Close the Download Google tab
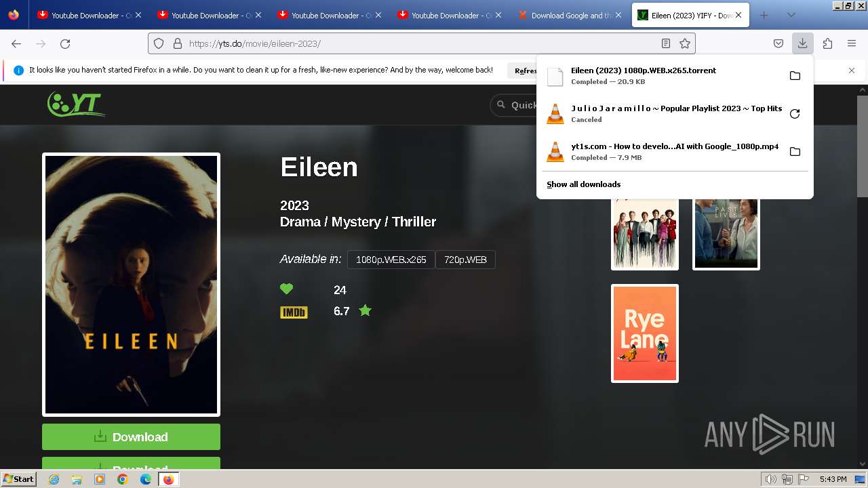868x488 pixels. click(x=618, y=15)
